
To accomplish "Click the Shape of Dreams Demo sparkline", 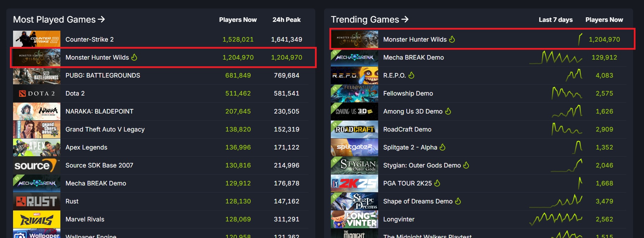I will 556,201.
